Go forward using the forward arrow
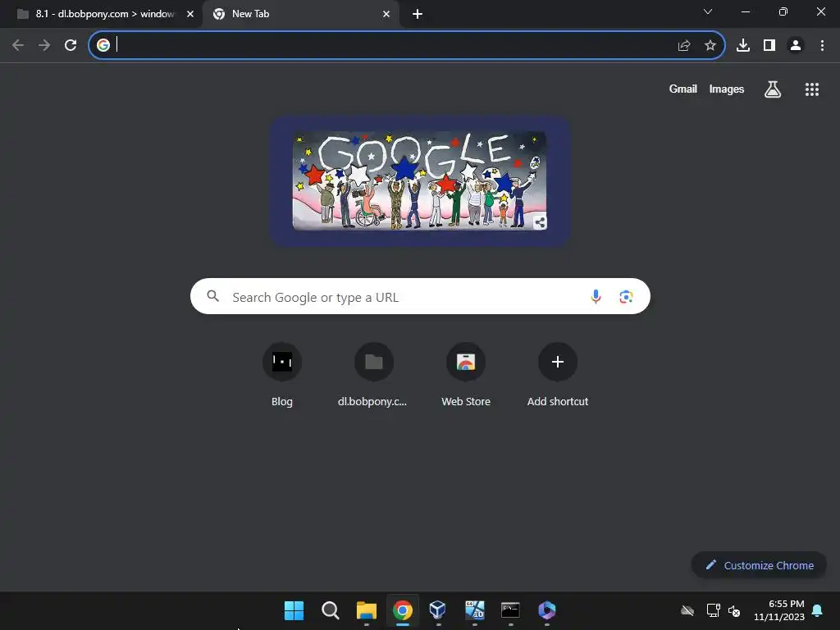Image resolution: width=840 pixels, height=630 pixels. click(x=44, y=45)
